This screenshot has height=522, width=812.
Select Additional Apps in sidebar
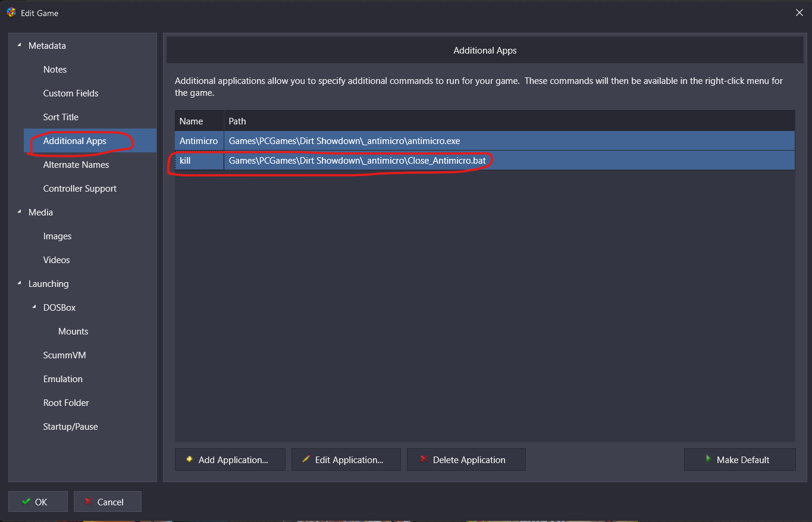(x=90, y=141)
